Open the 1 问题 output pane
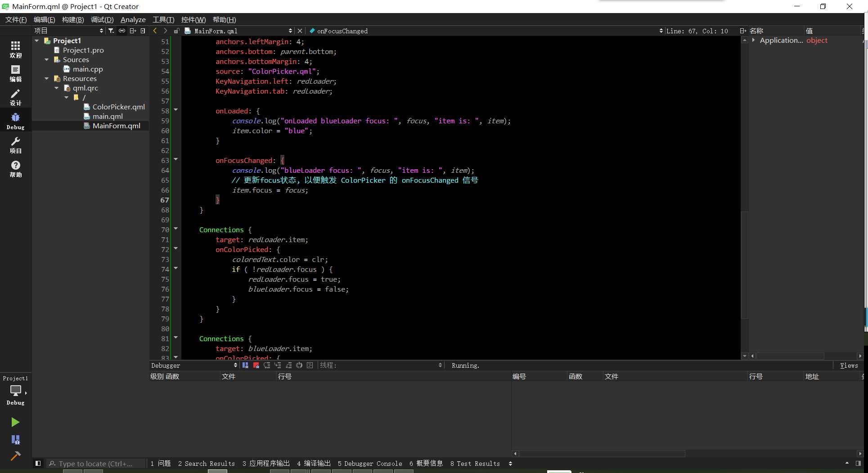Screen dimensions: 868x473 (x=161, y=463)
